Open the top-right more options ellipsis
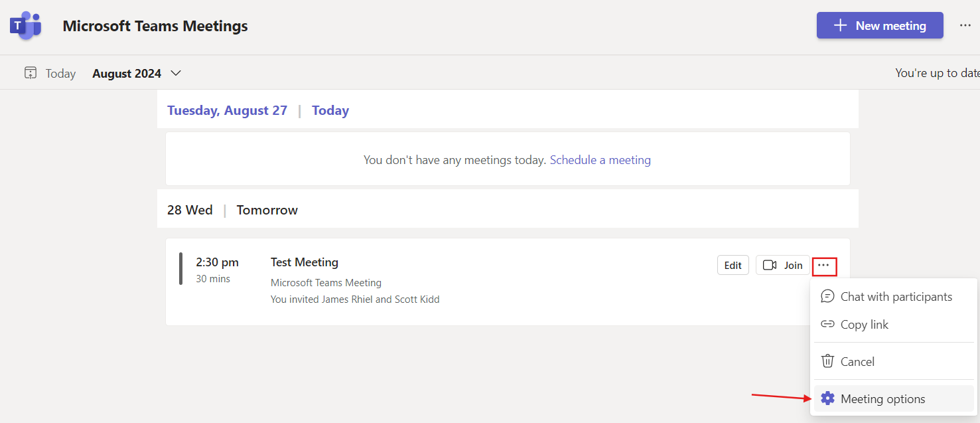The image size is (980, 423). [965, 25]
